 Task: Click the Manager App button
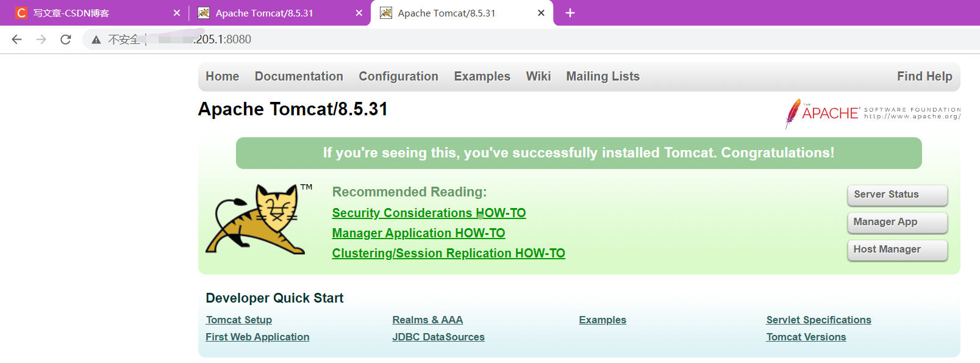coord(897,222)
